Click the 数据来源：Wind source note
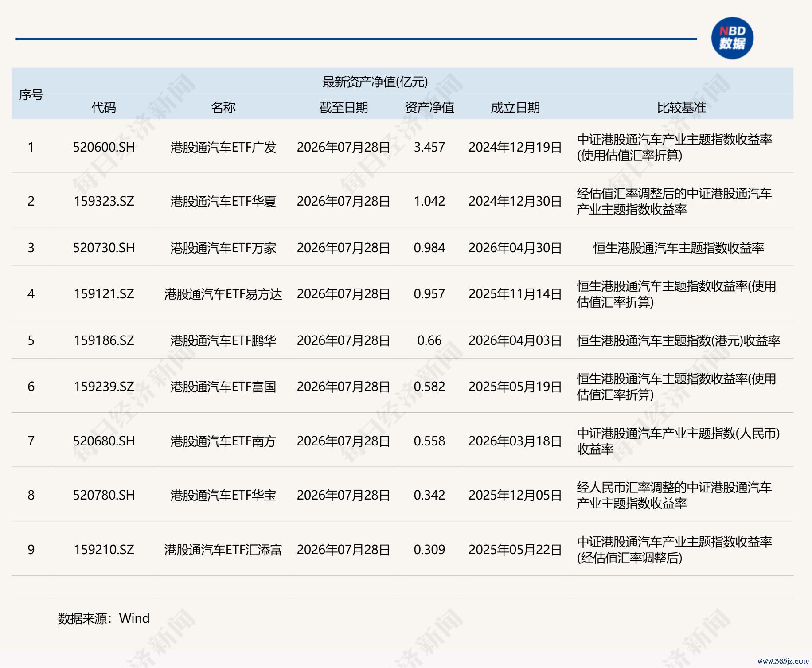Screen dimensions: 812x668 tap(104, 618)
